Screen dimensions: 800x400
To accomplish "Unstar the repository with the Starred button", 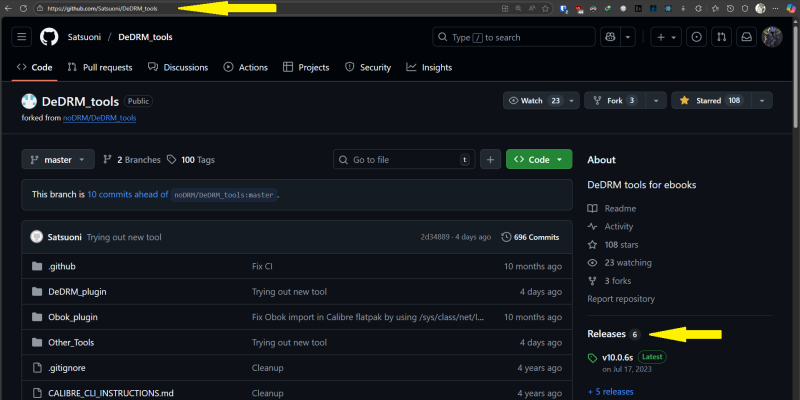I will click(710, 101).
